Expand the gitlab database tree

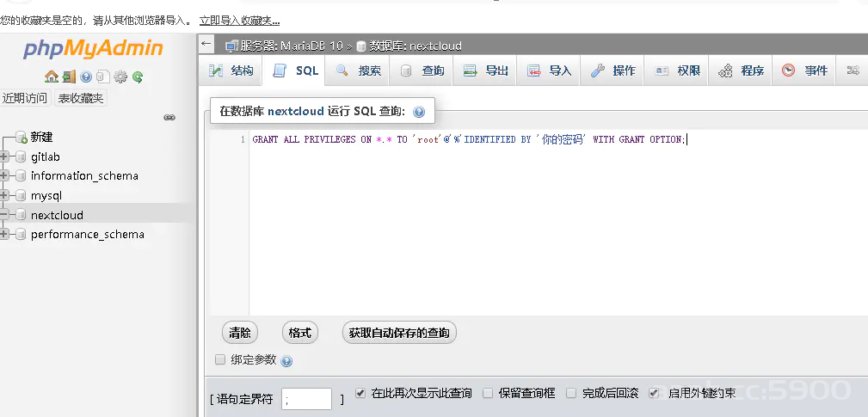click(x=4, y=157)
